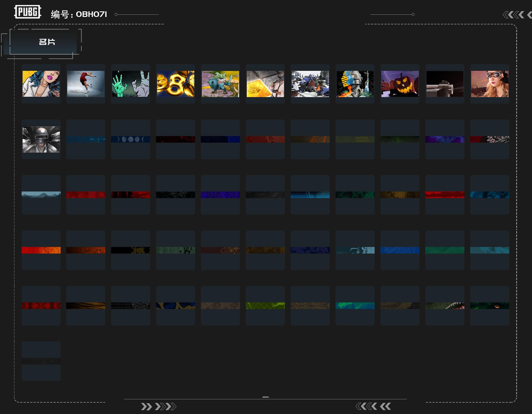Image resolution: width=532 pixels, height=414 pixels.
Task: Click the PUBG logo
Action: (x=27, y=12)
